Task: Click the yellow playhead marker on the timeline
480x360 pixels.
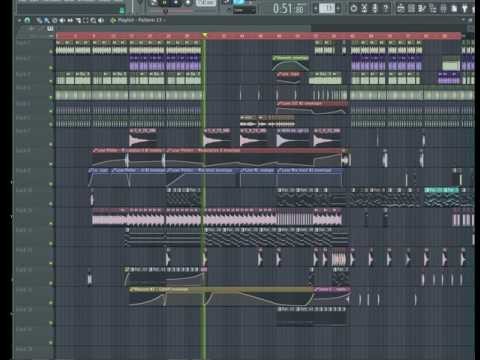Action: (x=204, y=35)
